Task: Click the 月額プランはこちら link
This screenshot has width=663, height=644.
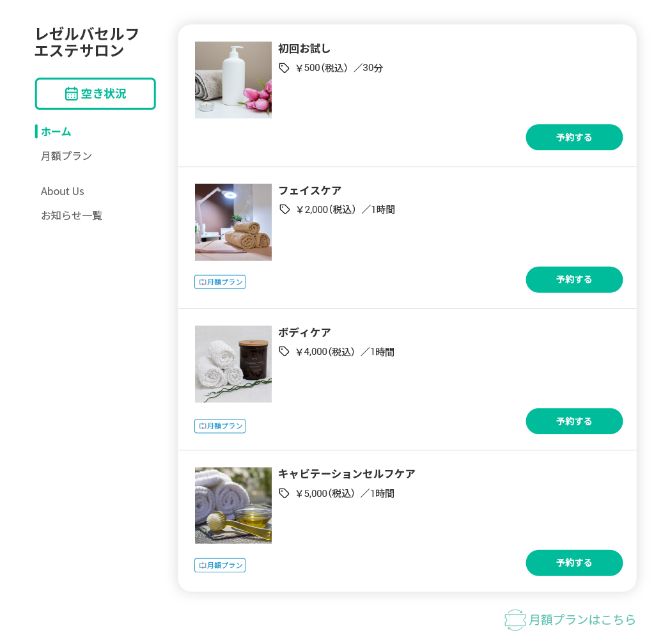Action: 582,620
